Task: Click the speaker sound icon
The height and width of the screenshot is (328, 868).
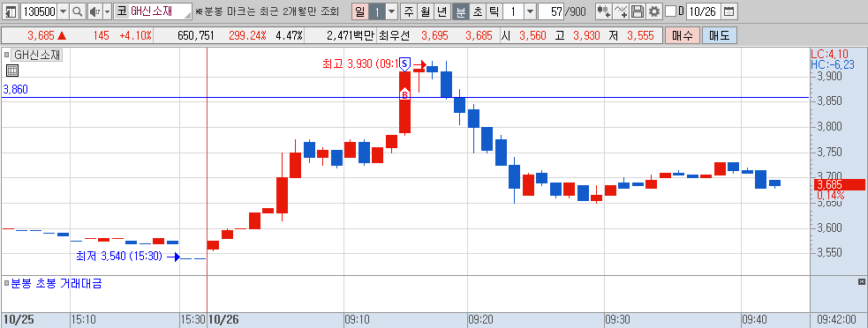Action: 94,11
